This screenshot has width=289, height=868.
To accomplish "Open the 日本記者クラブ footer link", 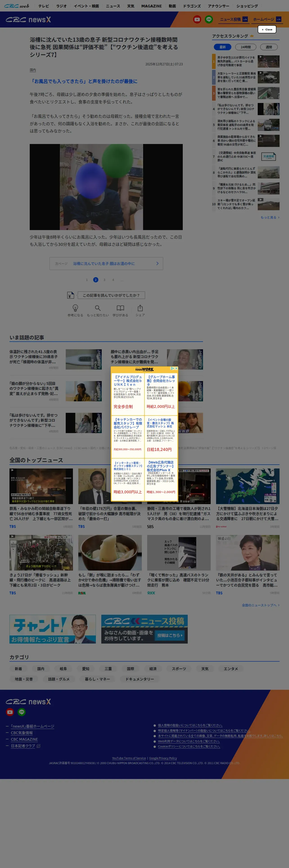I will [x=23, y=746].
